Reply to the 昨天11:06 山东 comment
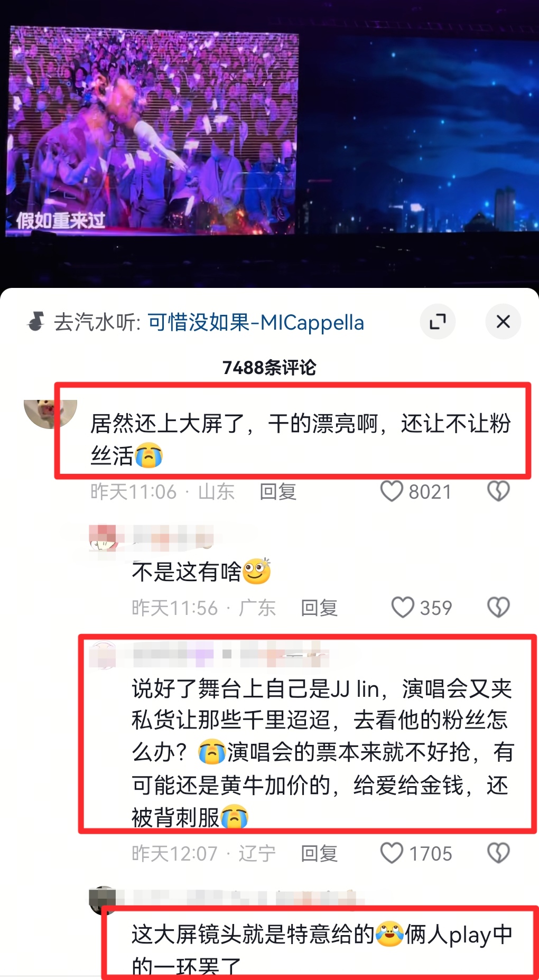539x980 pixels. [x=278, y=492]
